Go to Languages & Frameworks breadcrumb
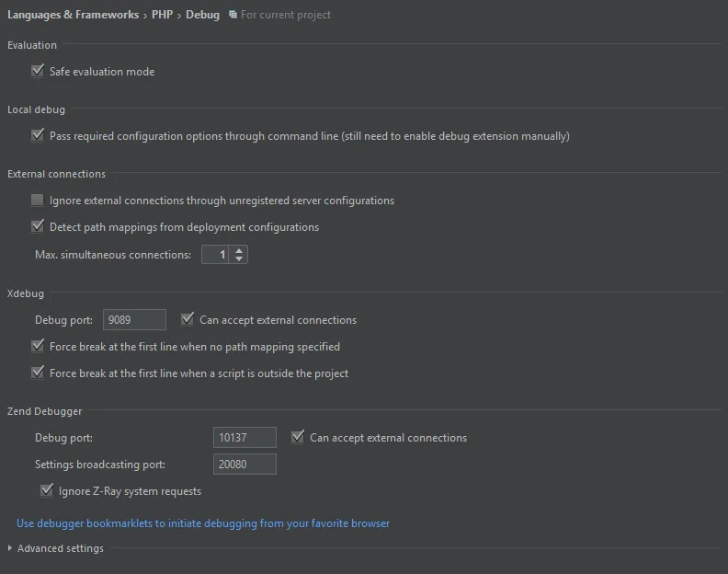The image size is (728, 574). pos(74,15)
